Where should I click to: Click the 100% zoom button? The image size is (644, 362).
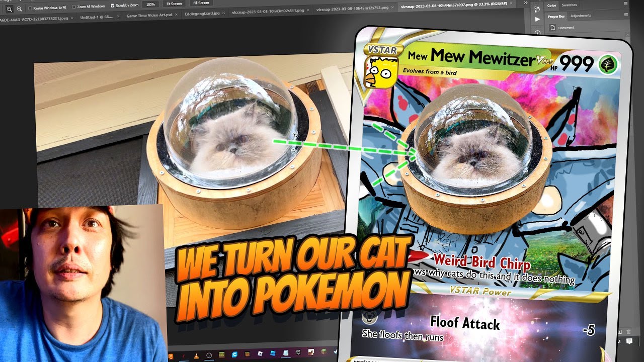pos(150,5)
